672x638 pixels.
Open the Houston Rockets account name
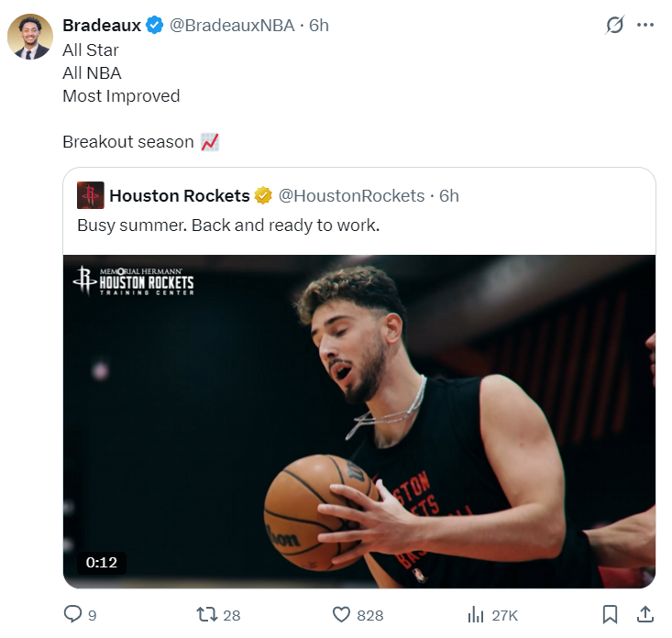tap(179, 195)
